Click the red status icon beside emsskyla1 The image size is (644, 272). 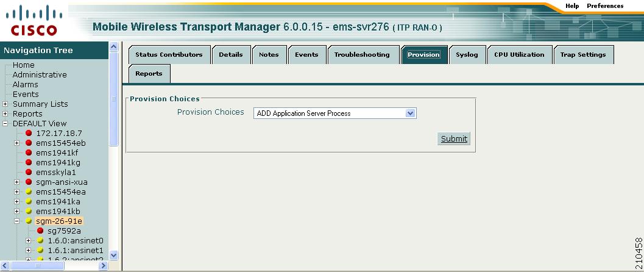tap(29, 172)
